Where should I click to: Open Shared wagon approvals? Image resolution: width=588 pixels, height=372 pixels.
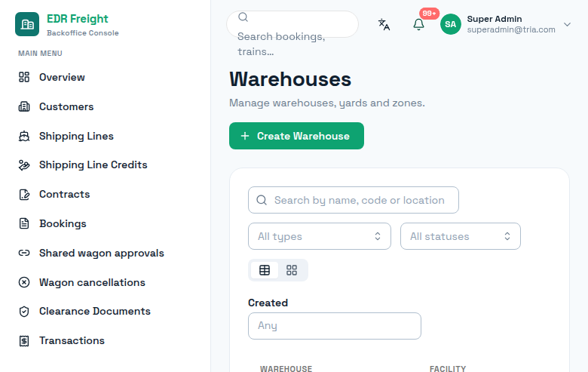[x=102, y=253]
